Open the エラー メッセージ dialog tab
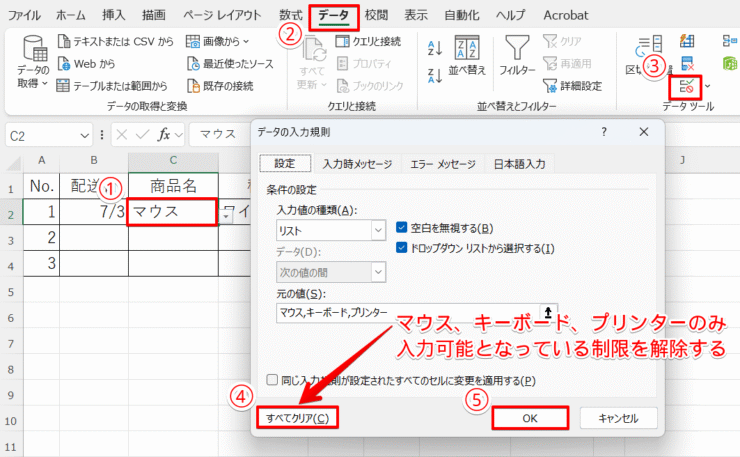This screenshot has height=457, width=740. (x=443, y=164)
